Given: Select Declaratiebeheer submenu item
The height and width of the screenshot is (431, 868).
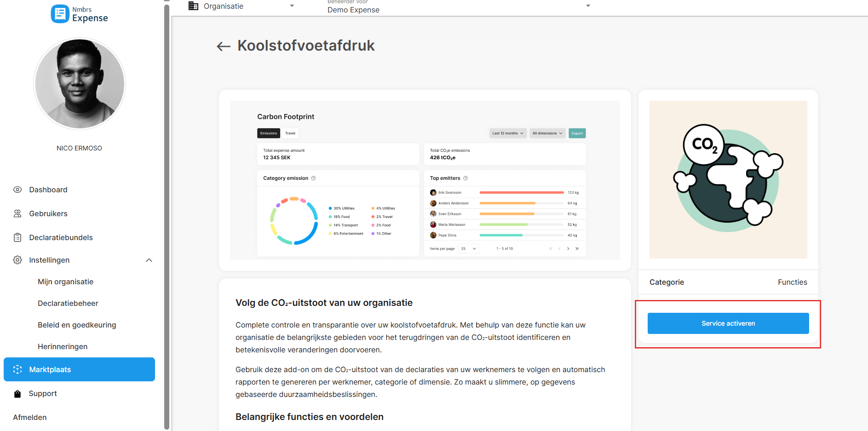Looking at the screenshot, I should point(68,303).
